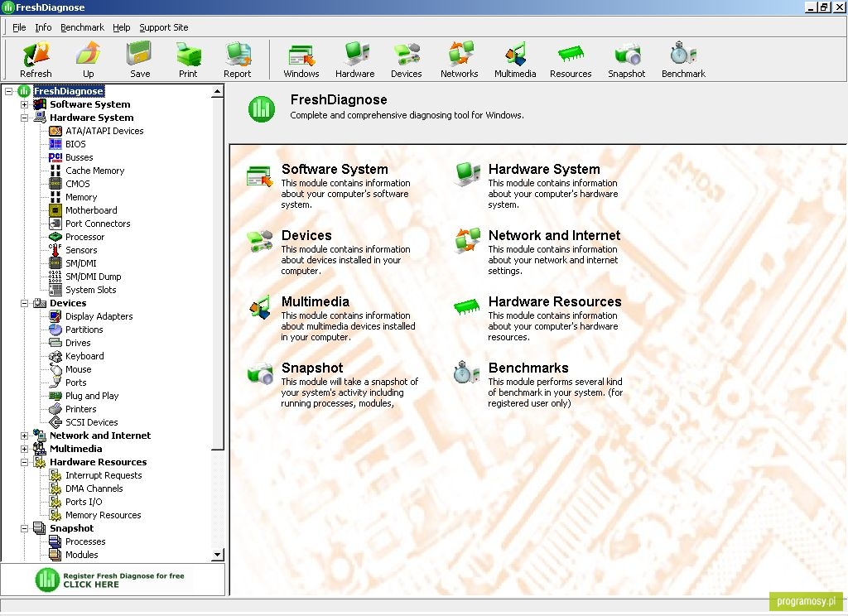
Task: Click the Hardware System monitor icon in main panel
Action: point(467,175)
